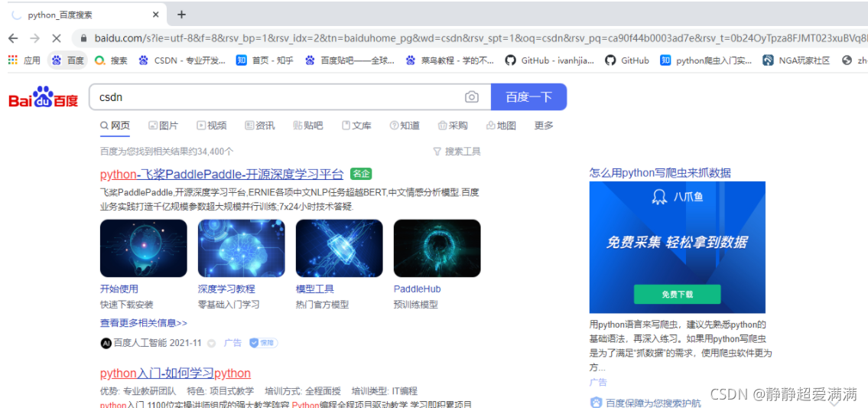Switch to the 采购 tab
This screenshot has height=408, width=868.
[453, 126]
